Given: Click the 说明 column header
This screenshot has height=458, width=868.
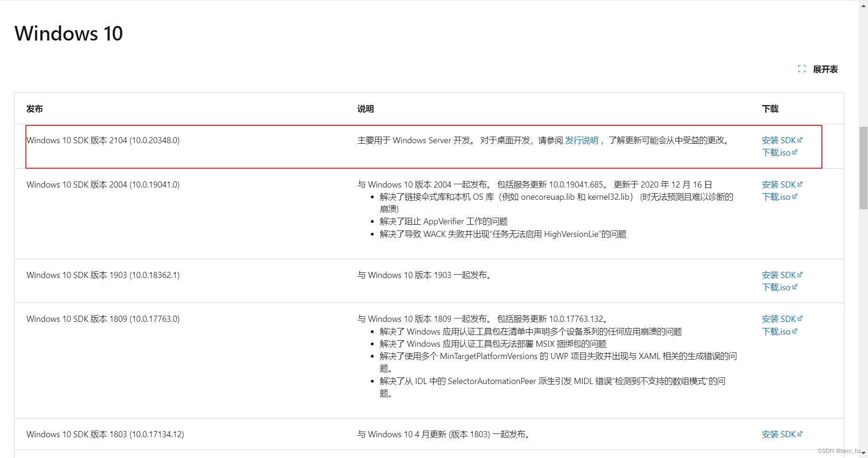Looking at the screenshot, I should pyautogui.click(x=366, y=109).
